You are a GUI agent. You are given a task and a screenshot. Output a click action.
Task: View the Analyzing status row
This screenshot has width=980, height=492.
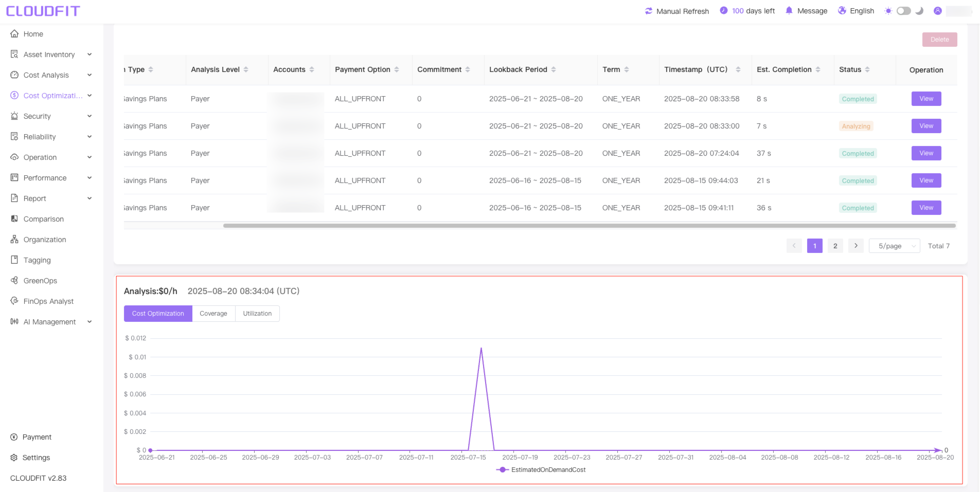926,126
